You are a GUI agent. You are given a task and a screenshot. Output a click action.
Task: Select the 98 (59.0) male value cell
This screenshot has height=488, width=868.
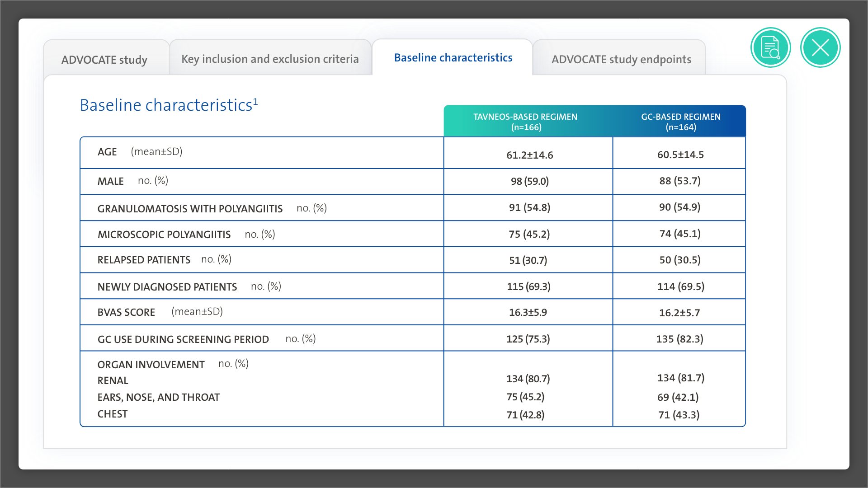pos(529,181)
